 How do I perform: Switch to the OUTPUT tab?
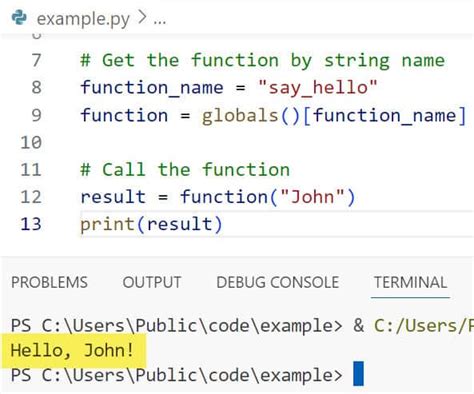152,282
